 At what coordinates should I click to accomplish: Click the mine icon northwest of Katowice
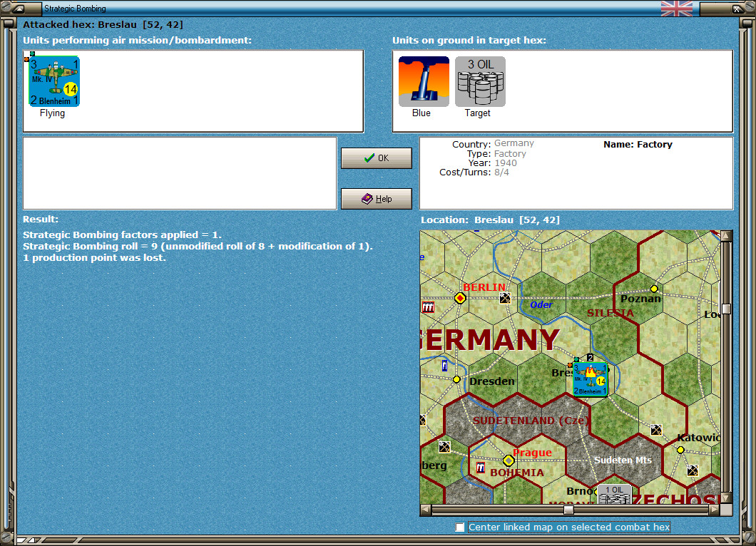point(656,430)
